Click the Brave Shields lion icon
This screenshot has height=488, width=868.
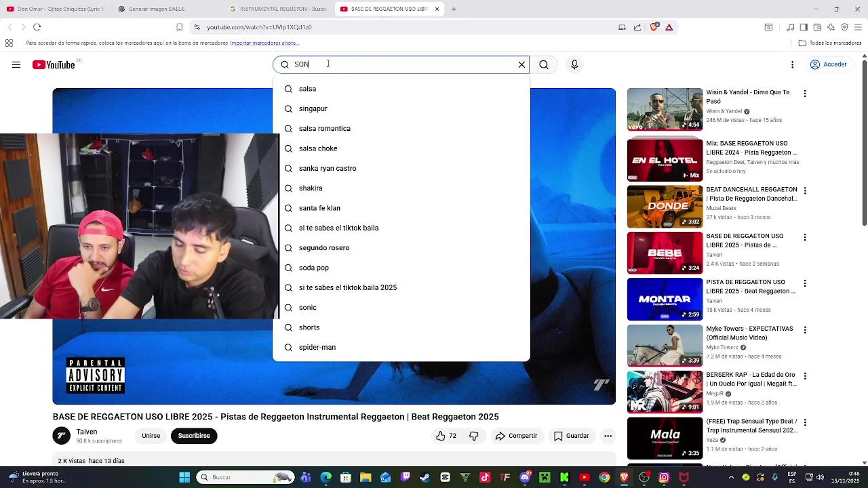pyautogui.click(x=654, y=27)
